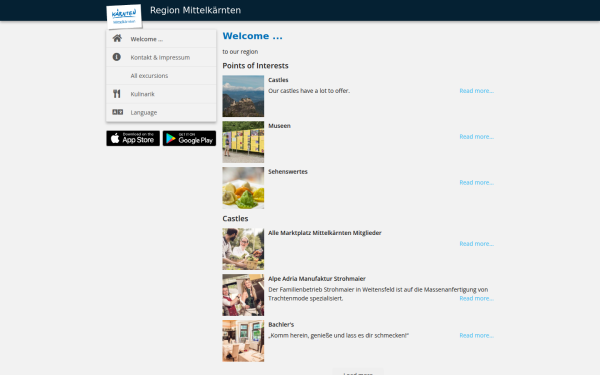This screenshot has width=600, height=375.
Task: Click Alpe Adria Manufaktur Strohmaier title
Action: pos(317,279)
